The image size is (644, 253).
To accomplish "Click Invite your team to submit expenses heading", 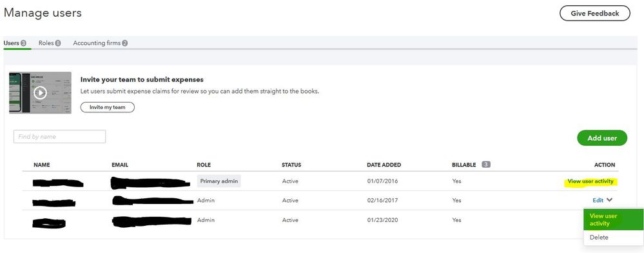I will tap(142, 80).
